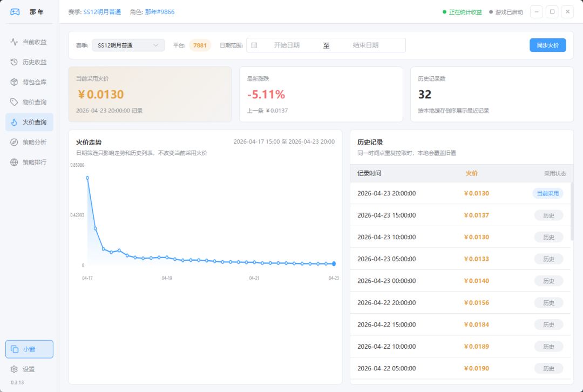Click the last filled data point on chart
Image resolution: width=583 pixels, height=392 pixels.
tap(334, 263)
